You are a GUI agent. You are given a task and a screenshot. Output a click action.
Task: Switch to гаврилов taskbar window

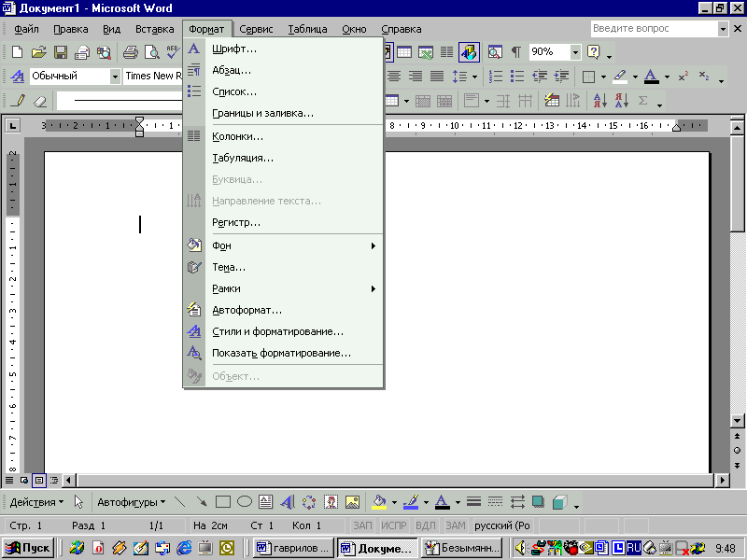click(293, 548)
